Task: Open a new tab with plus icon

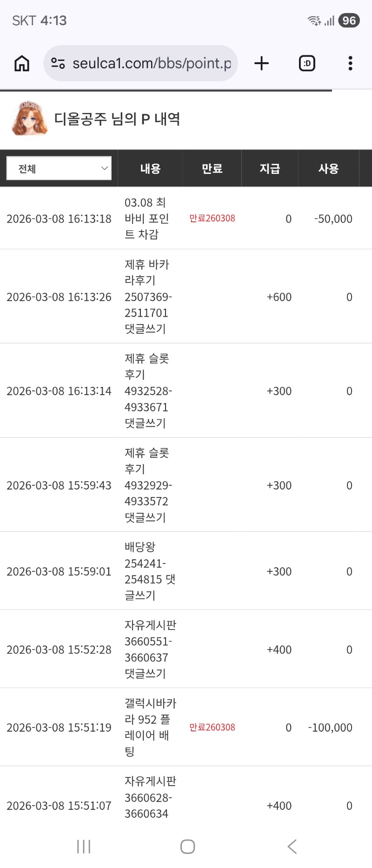Action: click(262, 63)
